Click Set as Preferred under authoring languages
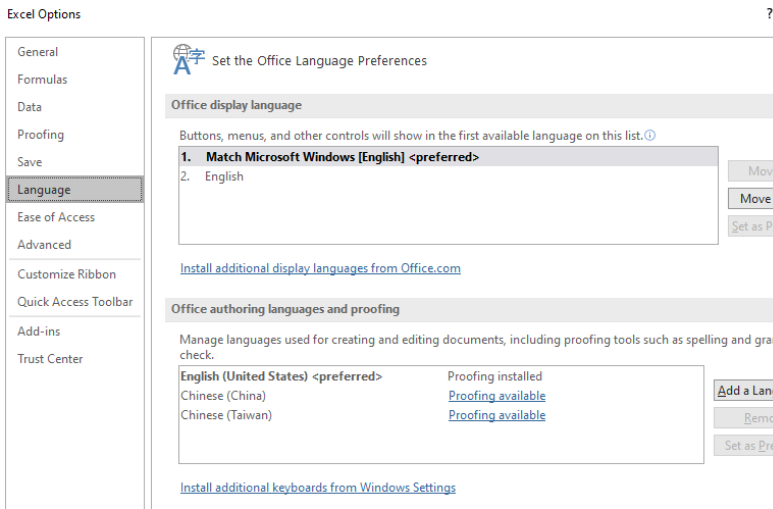 744,446
